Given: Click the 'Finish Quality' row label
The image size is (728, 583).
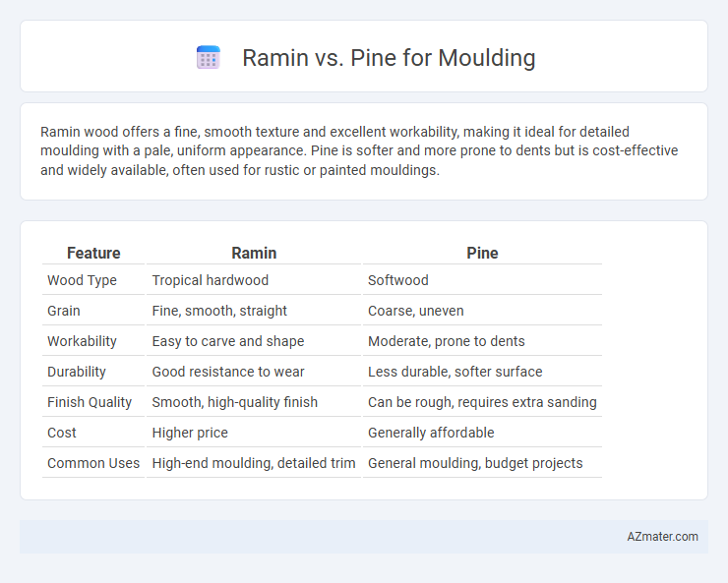Looking at the screenshot, I should (90, 402).
